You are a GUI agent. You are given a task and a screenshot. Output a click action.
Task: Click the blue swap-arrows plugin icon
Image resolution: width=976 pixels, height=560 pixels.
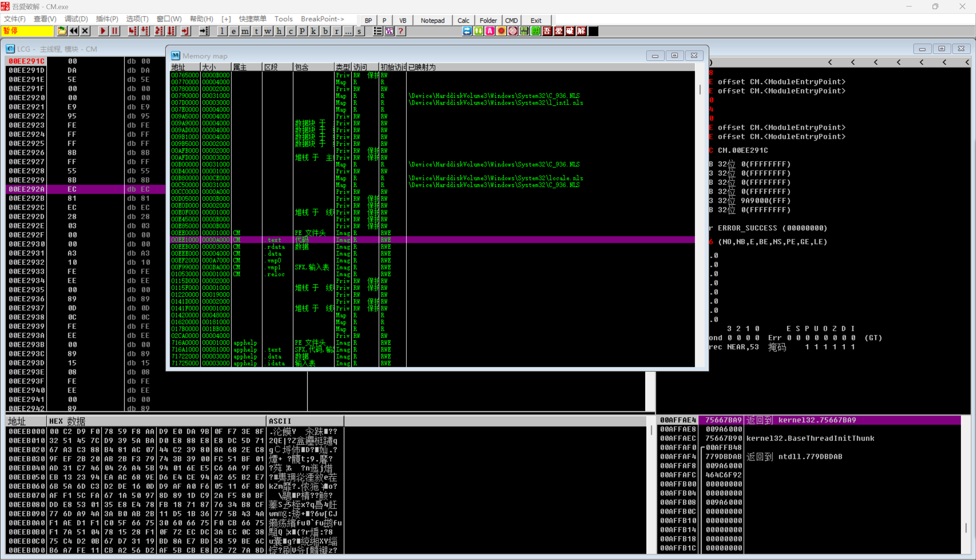pyautogui.click(x=467, y=31)
